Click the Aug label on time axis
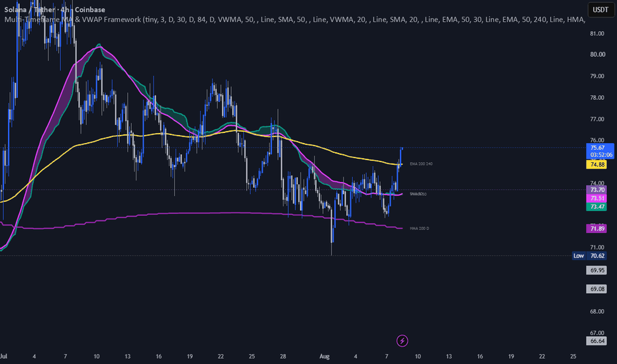This screenshot has height=364, width=617. click(324, 357)
